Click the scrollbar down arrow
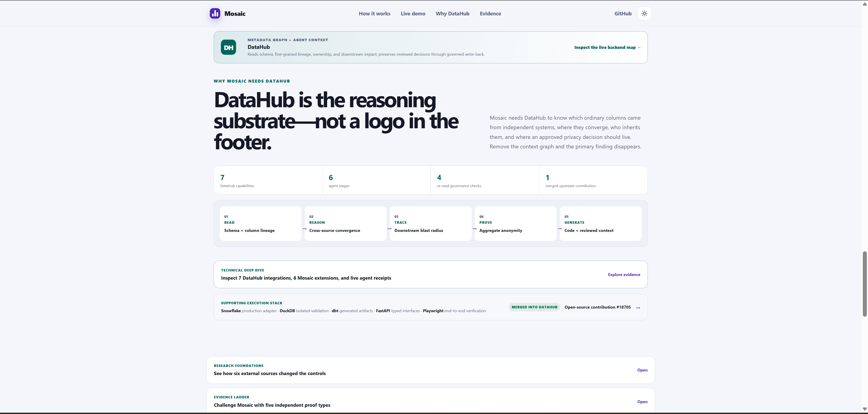Image resolution: width=868 pixels, height=414 pixels. tap(864, 409)
